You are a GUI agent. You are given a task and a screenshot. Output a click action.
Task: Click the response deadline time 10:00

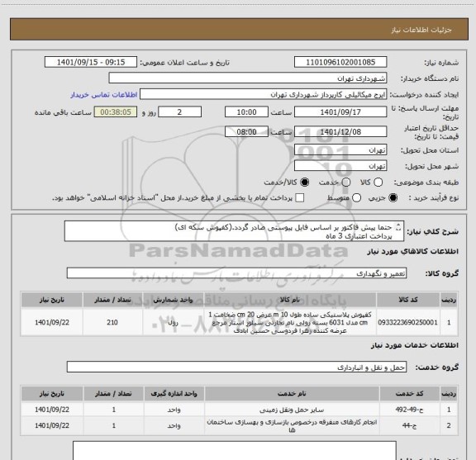(246, 112)
